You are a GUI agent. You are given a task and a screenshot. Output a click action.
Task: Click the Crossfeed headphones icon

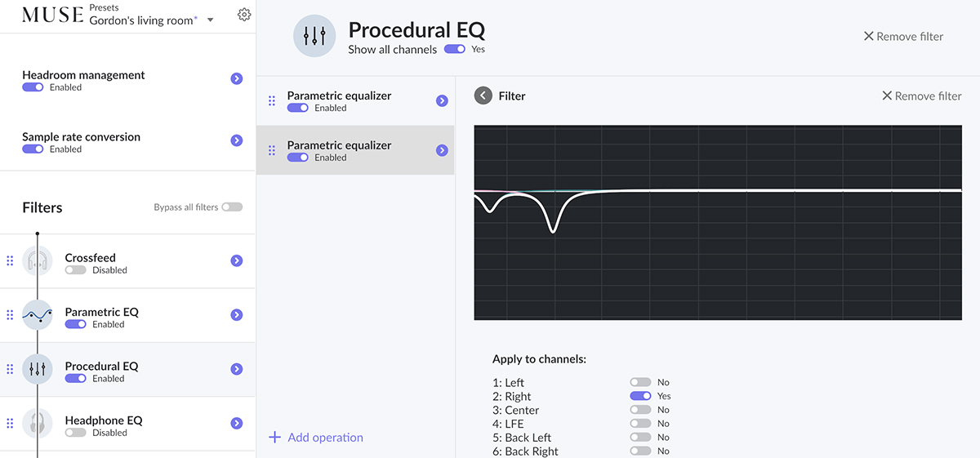pyautogui.click(x=38, y=261)
